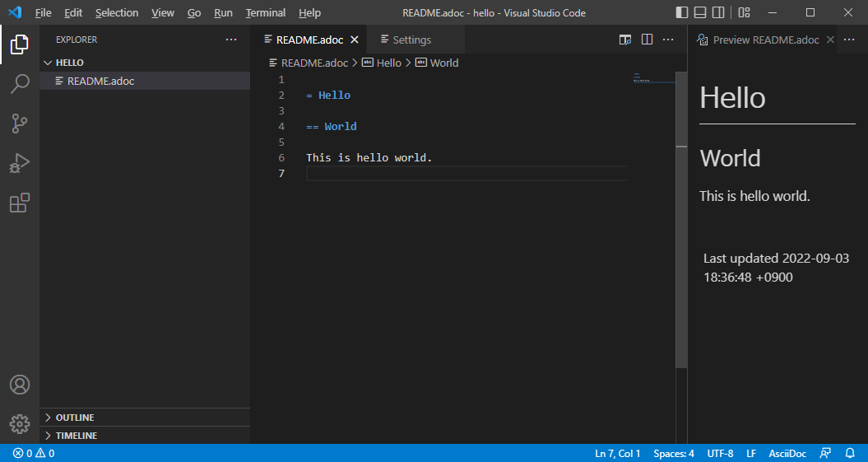Click Ln 7, Col 1 status item

point(617,453)
